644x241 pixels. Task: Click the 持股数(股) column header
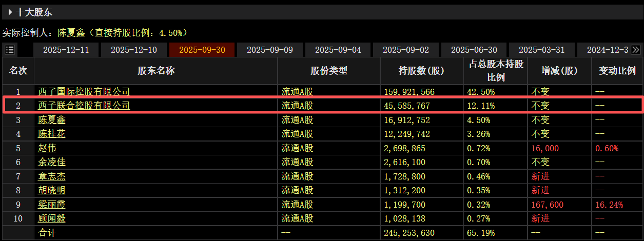pyautogui.click(x=421, y=71)
